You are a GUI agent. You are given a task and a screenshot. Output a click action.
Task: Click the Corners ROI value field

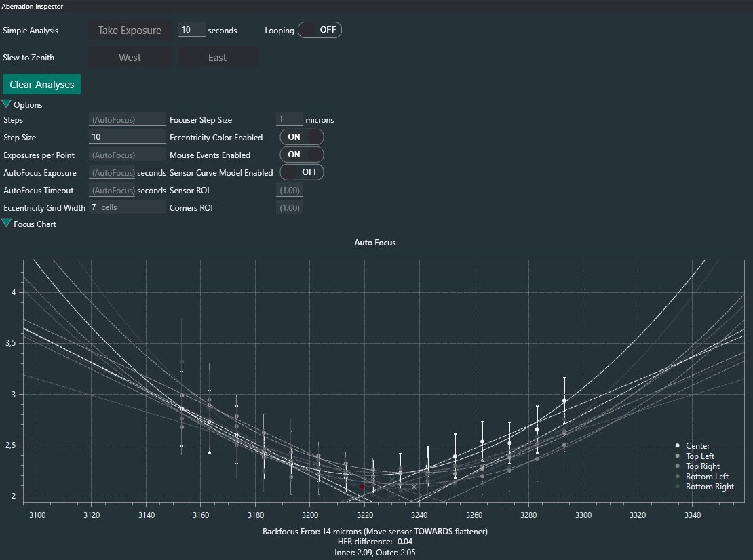290,207
